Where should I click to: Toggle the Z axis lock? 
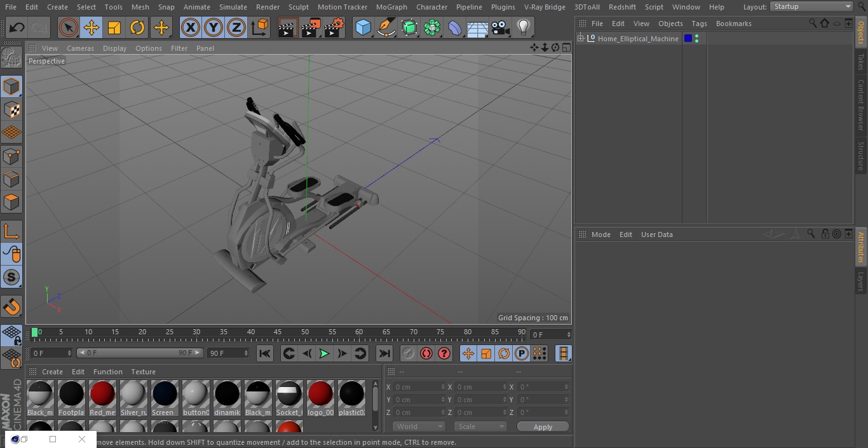point(236,27)
